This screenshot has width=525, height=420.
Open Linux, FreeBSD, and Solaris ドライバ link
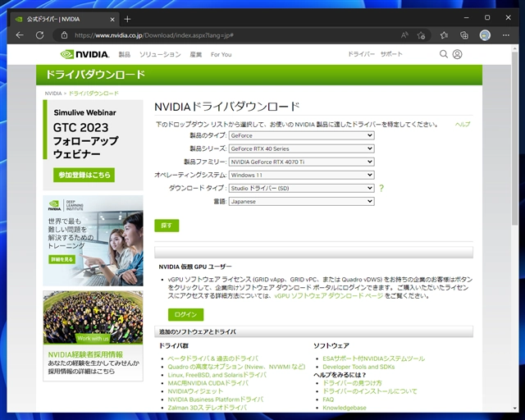(x=217, y=375)
